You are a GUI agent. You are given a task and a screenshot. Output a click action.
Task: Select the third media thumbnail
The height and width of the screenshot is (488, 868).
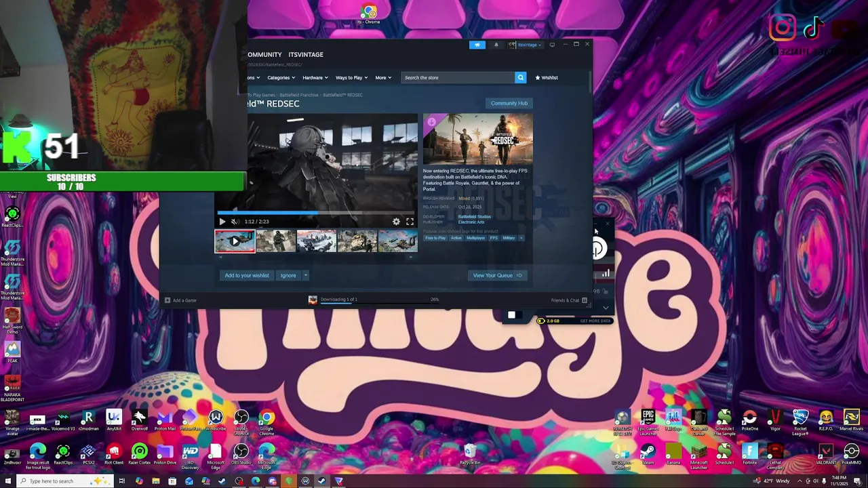click(x=316, y=241)
